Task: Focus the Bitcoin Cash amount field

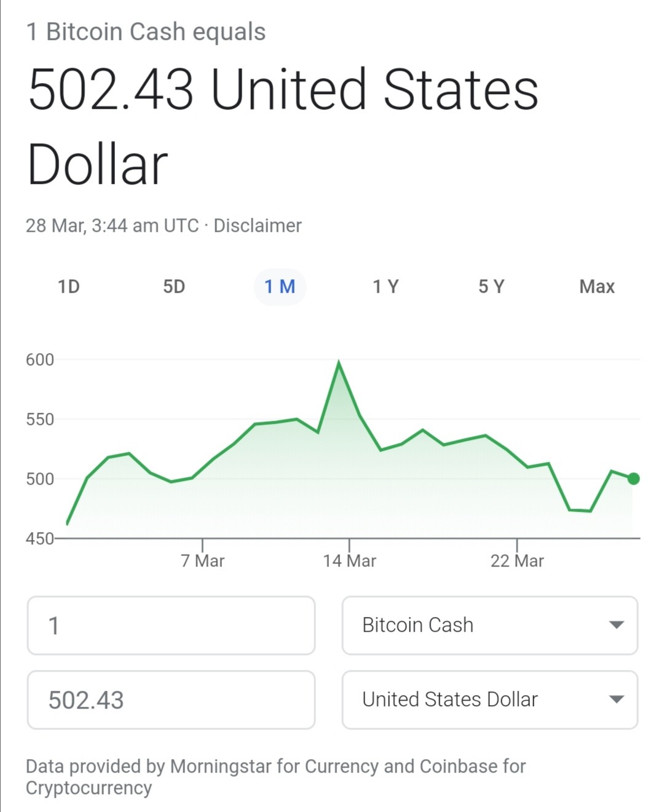Action: [171, 625]
